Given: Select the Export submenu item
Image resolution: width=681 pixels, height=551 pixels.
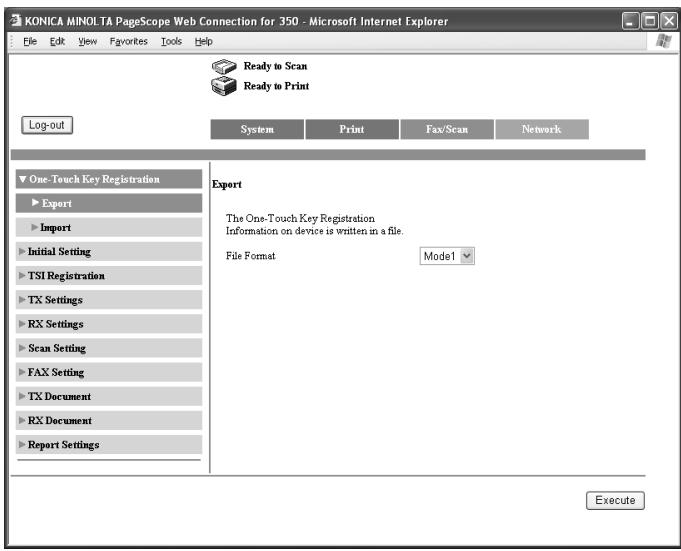Looking at the screenshot, I should [x=109, y=203].
